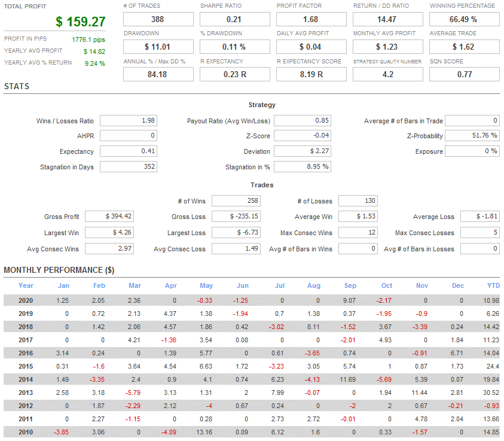Viewport: 504px width, 441px height.
Task: Select Monthly Avg Profit value $ 1.23
Action: pos(387,47)
